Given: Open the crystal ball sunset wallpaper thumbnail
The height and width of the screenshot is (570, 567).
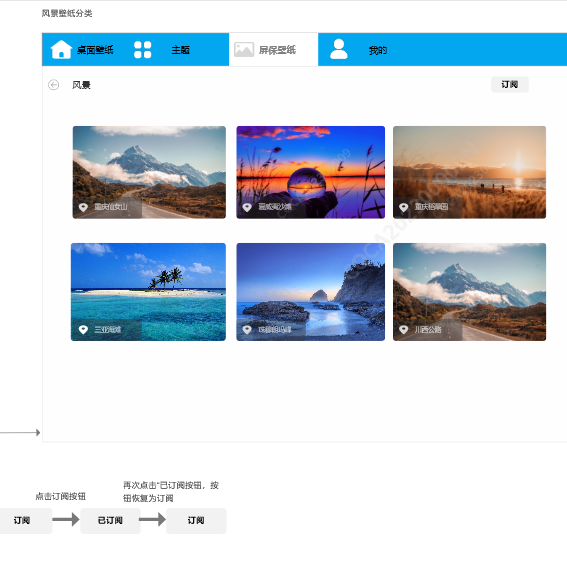Looking at the screenshot, I should click(x=310, y=172).
